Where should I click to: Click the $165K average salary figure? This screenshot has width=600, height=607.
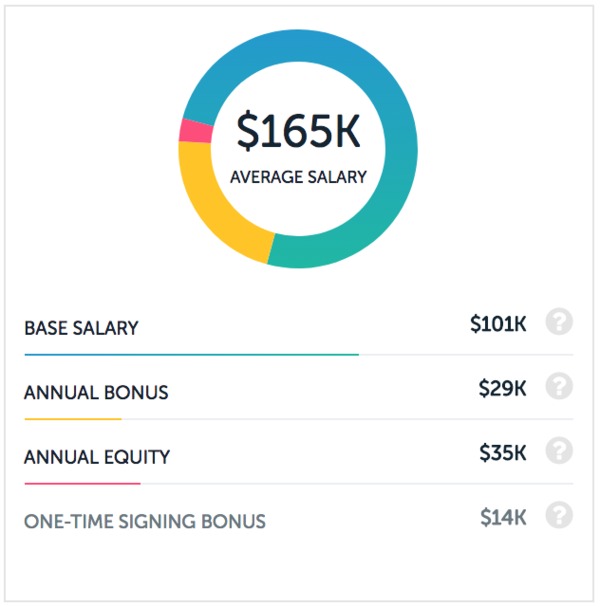pos(298,131)
